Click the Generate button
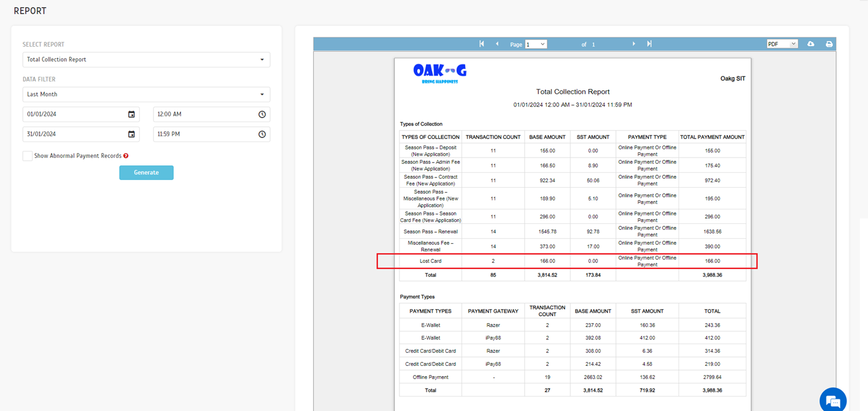The height and width of the screenshot is (411, 868). pos(146,173)
